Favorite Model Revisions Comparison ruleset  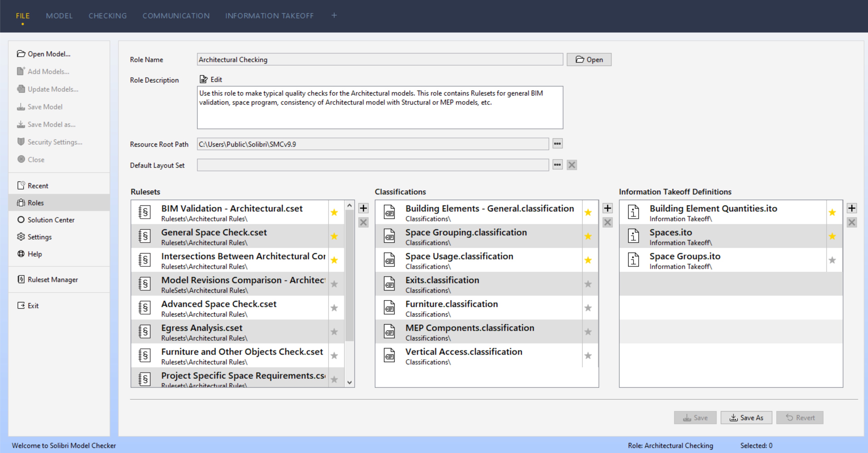334,284
